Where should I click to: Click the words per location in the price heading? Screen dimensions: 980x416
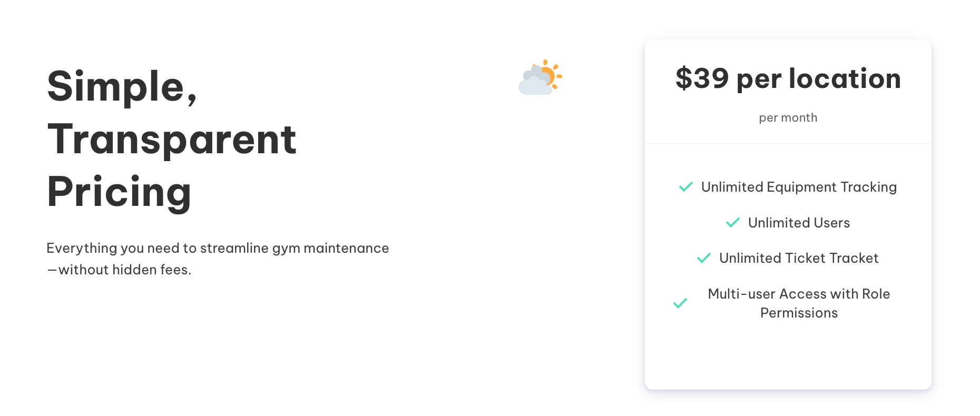[x=818, y=78]
